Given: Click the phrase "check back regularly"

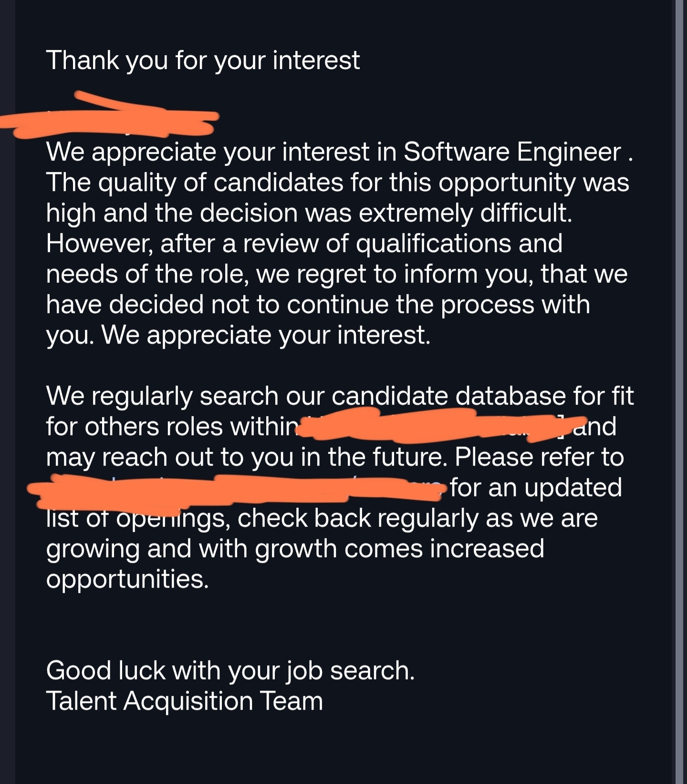Looking at the screenshot, I should pyautogui.click(x=357, y=518).
